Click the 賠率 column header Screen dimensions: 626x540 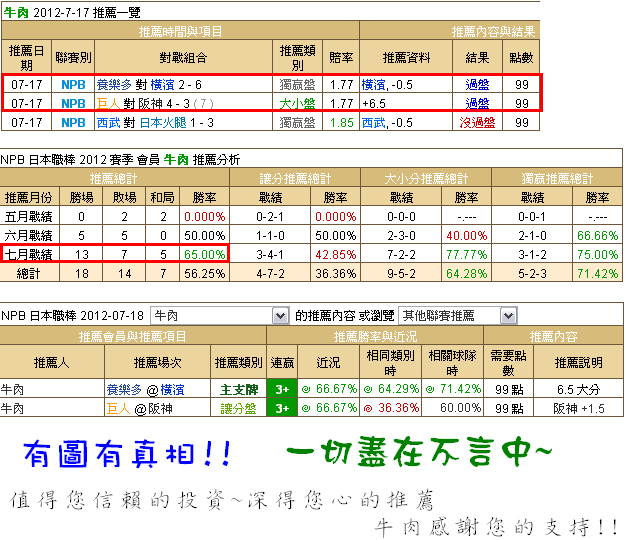point(341,58)
